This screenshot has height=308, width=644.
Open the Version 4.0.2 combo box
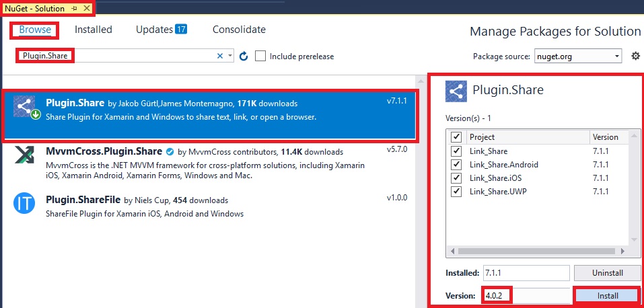[x=526, y=296]
